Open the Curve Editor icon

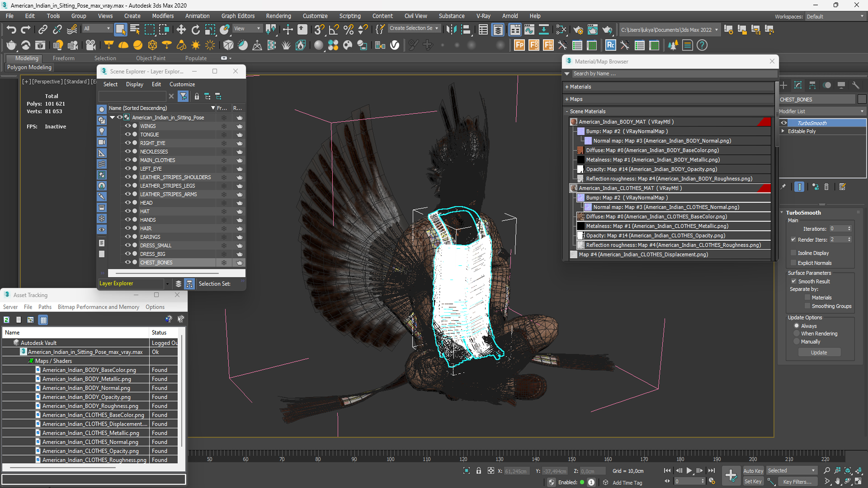[529, 30]
